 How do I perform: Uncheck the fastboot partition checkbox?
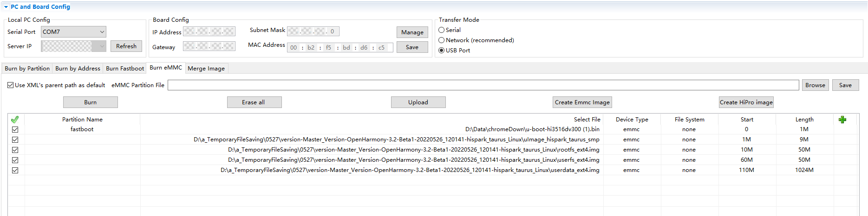point(15,130)
